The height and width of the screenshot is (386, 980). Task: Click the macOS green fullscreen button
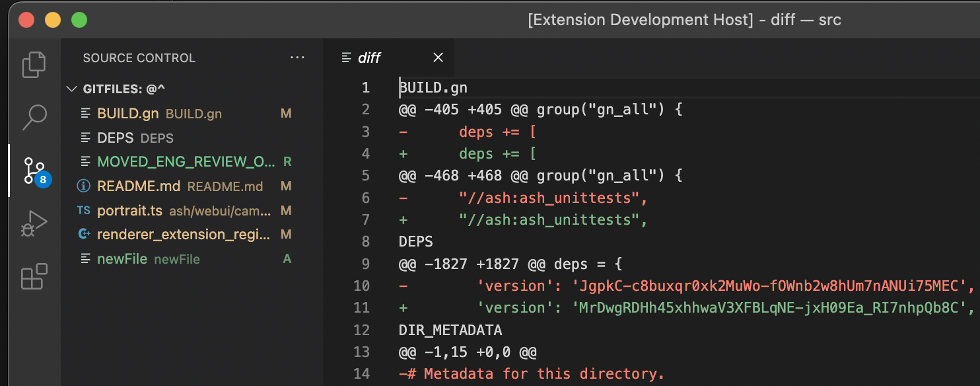coord(79,19)
